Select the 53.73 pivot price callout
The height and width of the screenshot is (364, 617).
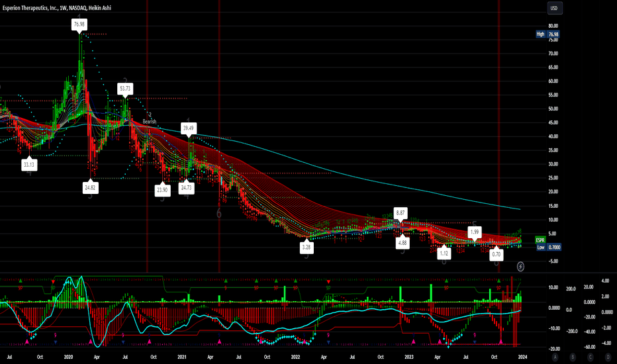[x=125, y=89]
